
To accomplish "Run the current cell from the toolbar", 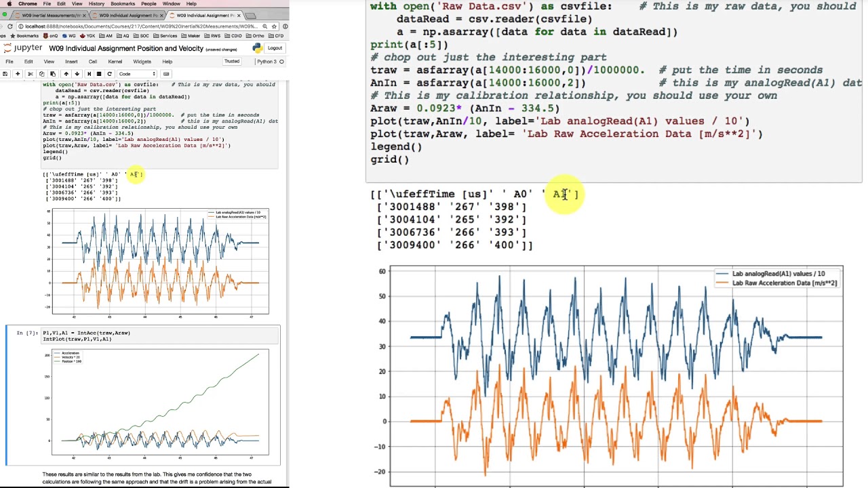I will [89, 74].
